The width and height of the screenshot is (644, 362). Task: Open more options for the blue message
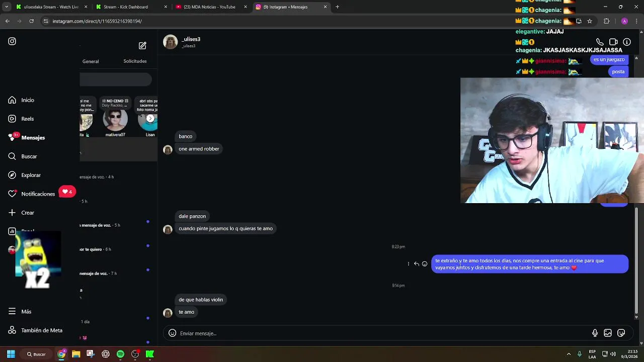point(409,264)
